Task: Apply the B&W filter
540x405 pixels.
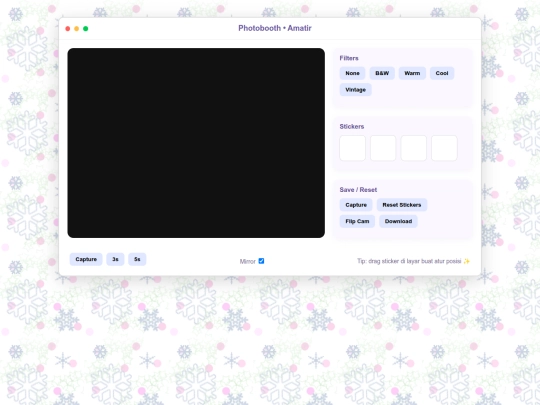Action: tap(382, 73)
